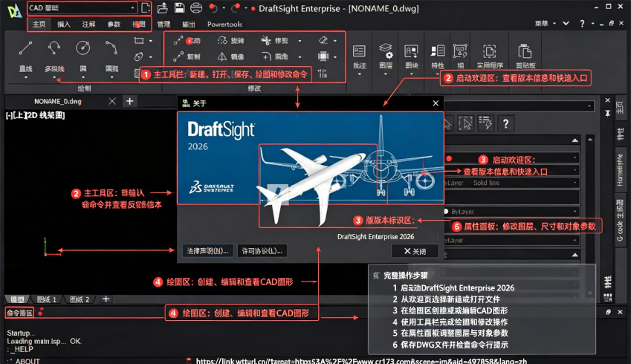Expand the Trim (修剪) dropdown arrow
This screenshot has width=631, height=364.
click(300, 41)
